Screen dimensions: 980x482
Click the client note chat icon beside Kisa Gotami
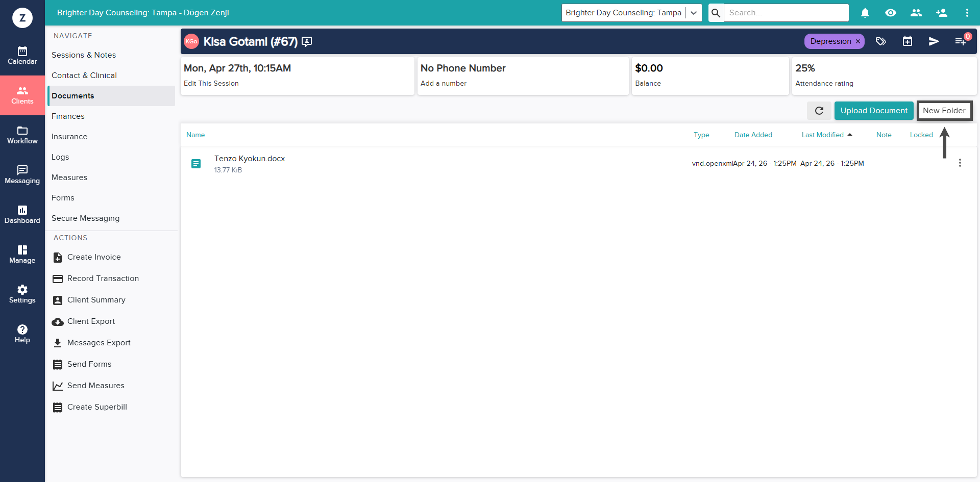pyautogui.click(x=307, y=42)
